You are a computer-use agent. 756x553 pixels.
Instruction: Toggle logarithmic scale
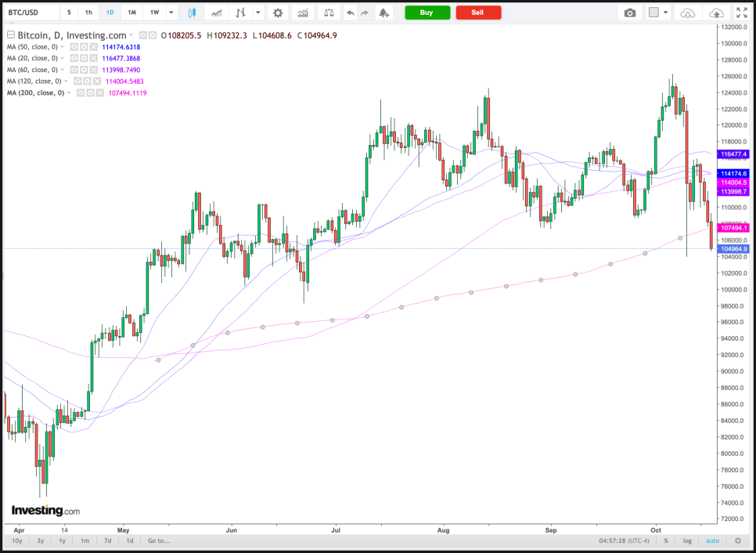click(x=687, y=540)
